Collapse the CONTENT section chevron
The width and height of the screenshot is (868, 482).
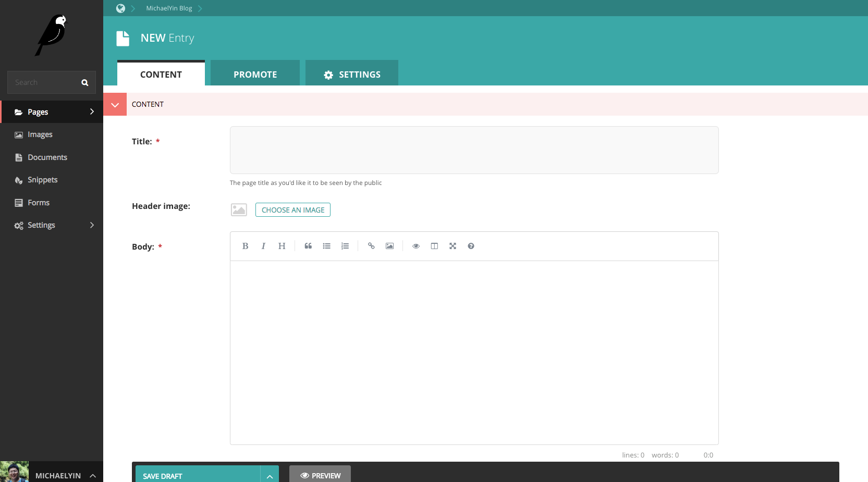[x=115, y=104]
